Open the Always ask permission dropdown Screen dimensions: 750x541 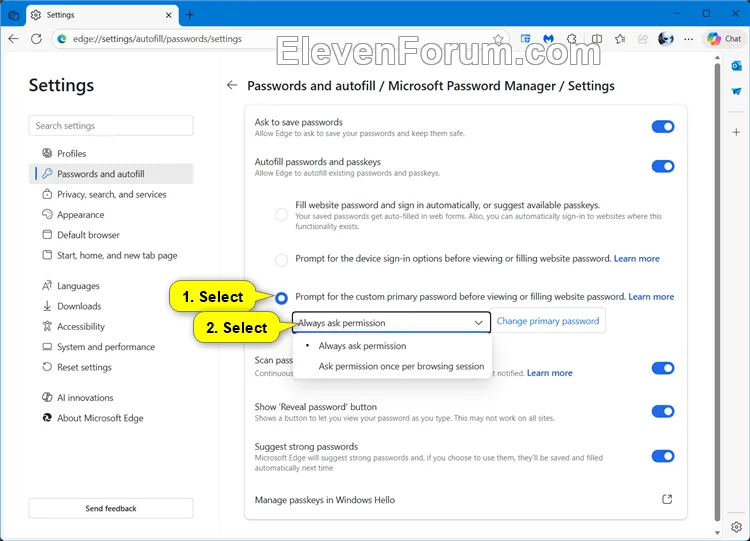(391, 323)
